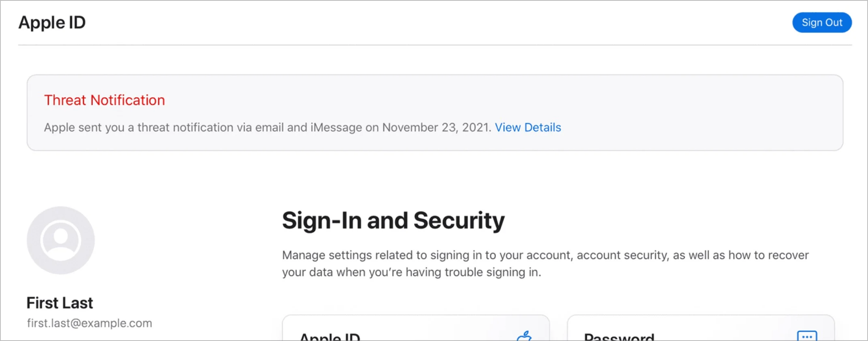
Task: Click the Sign-In and Security heading
Action: 393,221
